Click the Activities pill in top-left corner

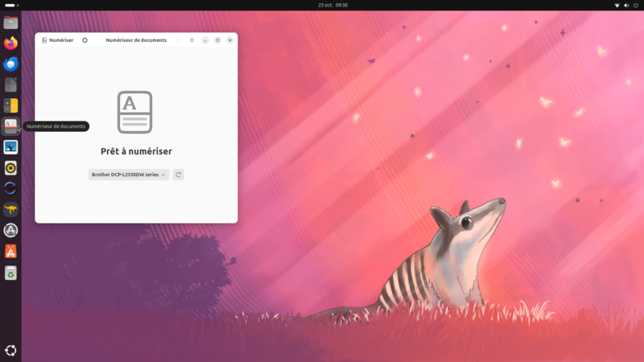[x=11, y=6]
